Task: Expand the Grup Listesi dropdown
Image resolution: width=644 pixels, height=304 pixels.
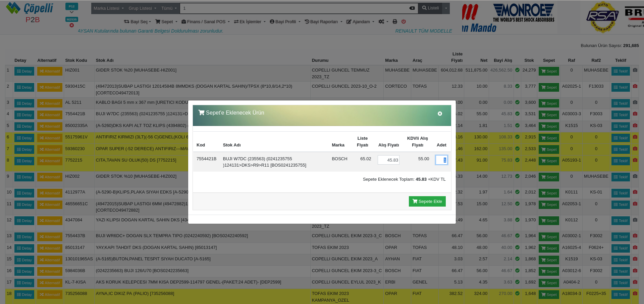Action: click(x=142, y=8)
